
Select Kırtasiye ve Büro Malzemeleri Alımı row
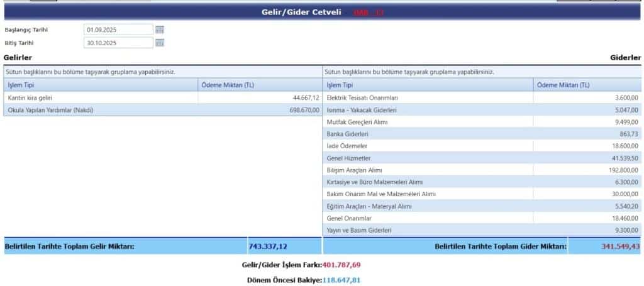point(428,182)
